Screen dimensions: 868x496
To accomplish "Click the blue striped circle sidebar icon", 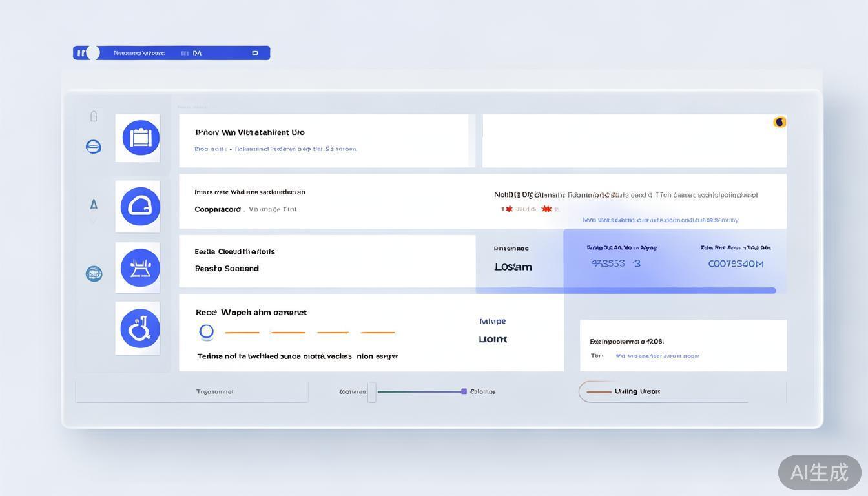I will [94, 147].
